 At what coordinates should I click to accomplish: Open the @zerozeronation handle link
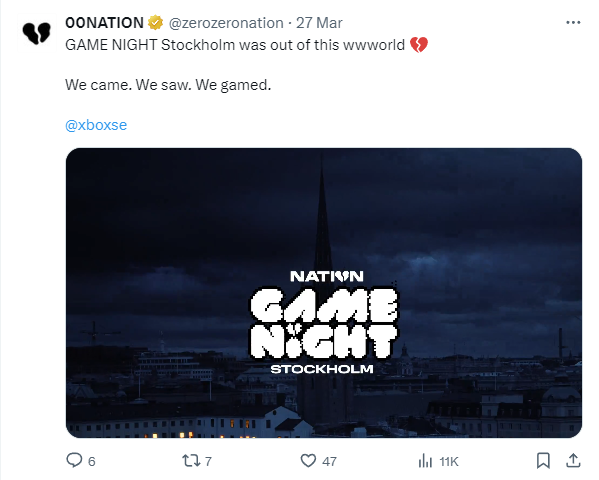coord(226,23)
